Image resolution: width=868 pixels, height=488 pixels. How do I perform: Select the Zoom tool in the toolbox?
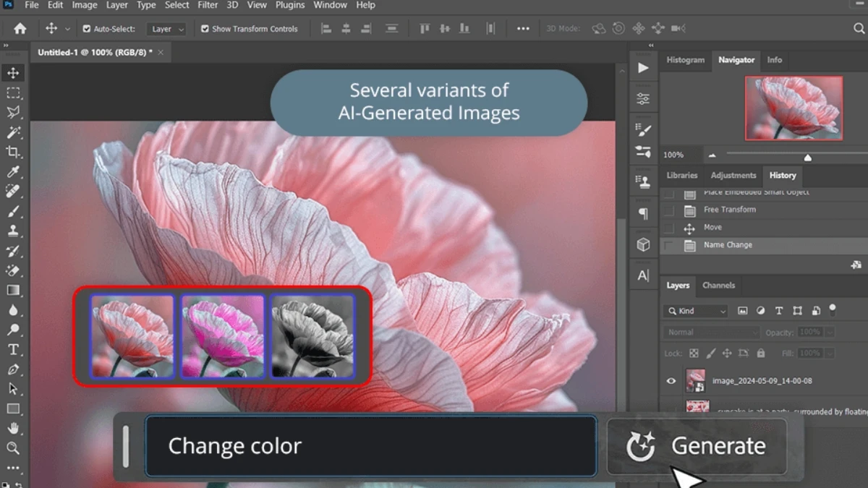point(13,448)
